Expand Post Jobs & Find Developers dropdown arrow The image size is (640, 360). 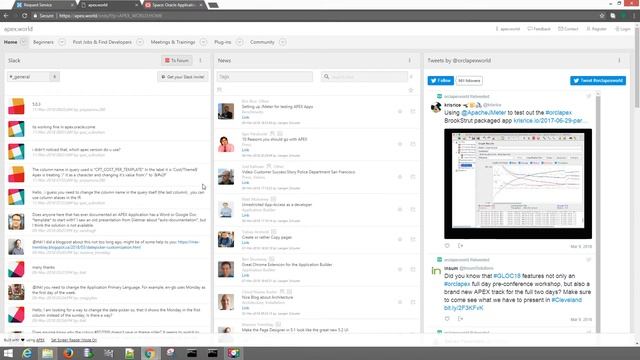click(140, 42)
